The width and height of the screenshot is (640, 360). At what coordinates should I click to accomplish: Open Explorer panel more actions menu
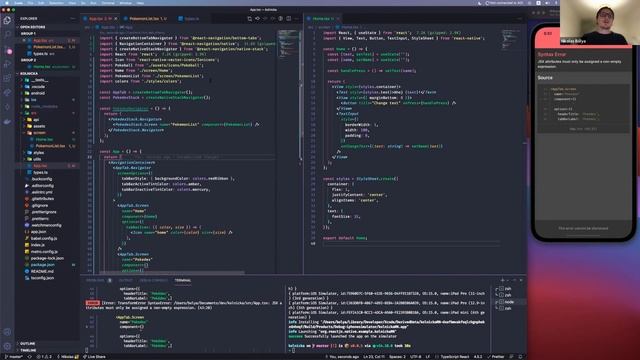tap(73, 18)
